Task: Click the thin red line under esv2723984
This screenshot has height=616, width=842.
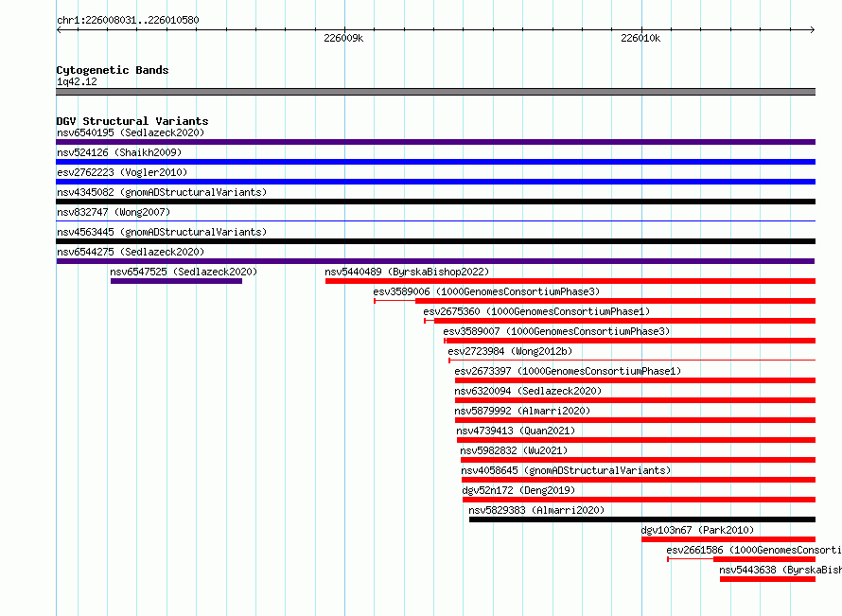Action: point(632,361)
